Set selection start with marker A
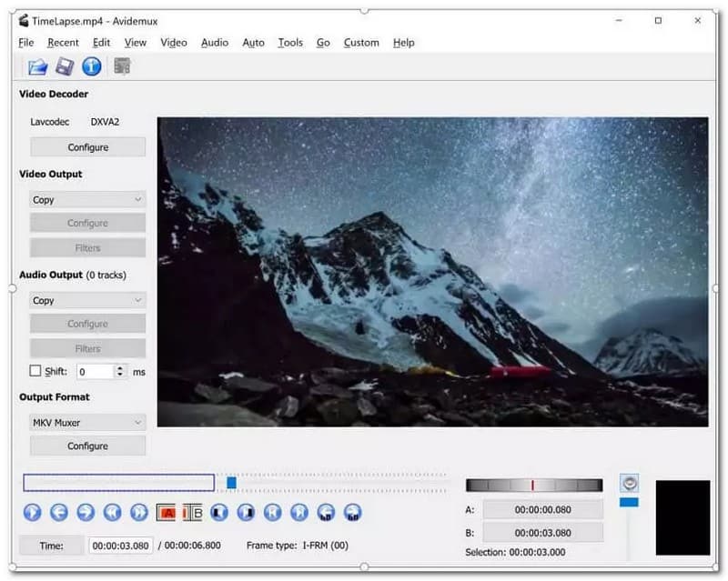 click(166, 513)
